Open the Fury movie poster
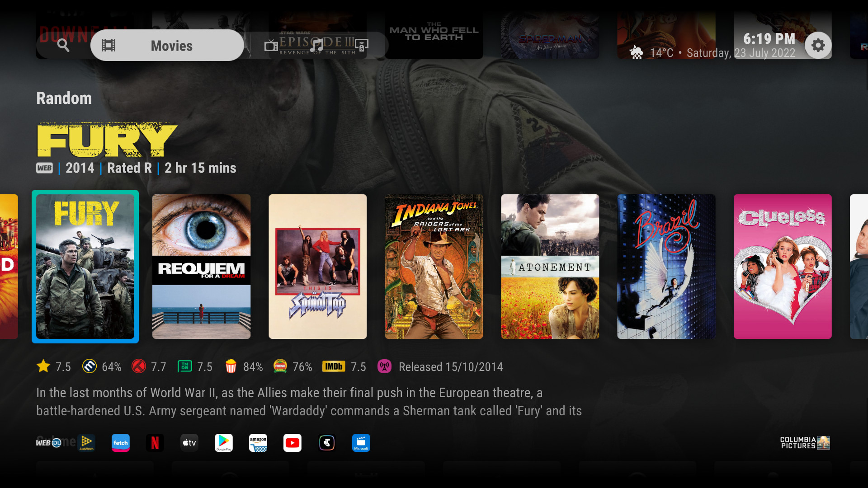 [85, 267]
